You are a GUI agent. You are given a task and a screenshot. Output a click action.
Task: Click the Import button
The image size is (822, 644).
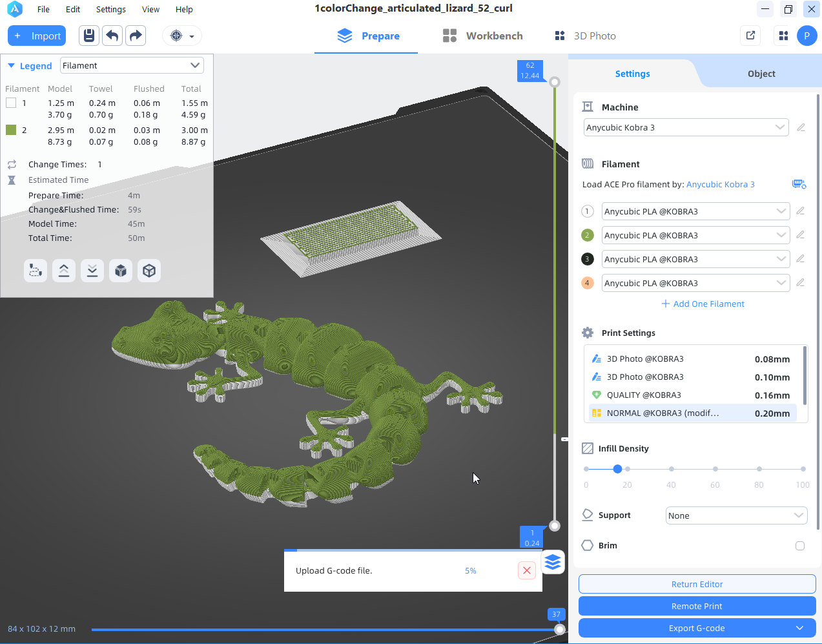point(37,36)
